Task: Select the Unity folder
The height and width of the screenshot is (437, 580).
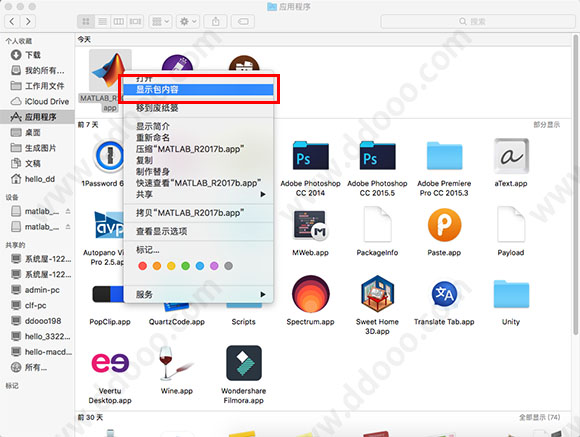Action: click(x=511, y=295)
